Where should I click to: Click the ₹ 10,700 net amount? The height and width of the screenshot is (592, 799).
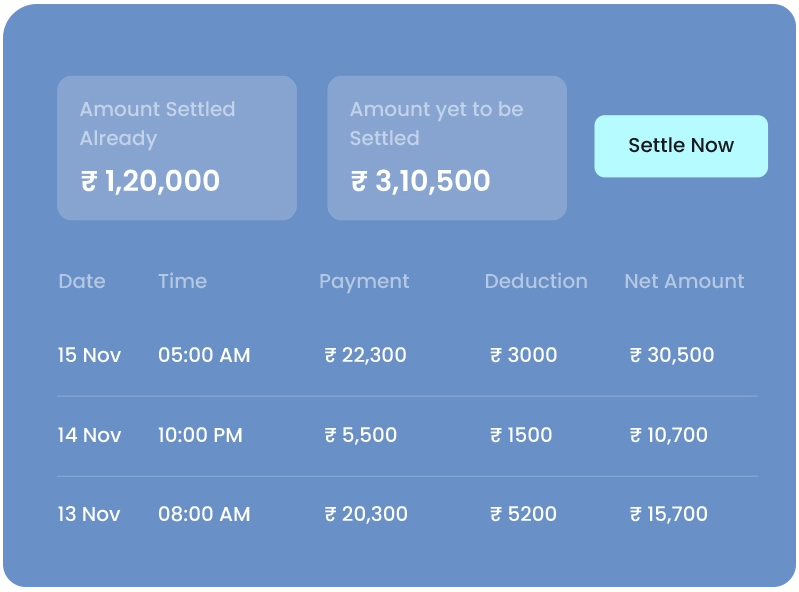[668, 435]
